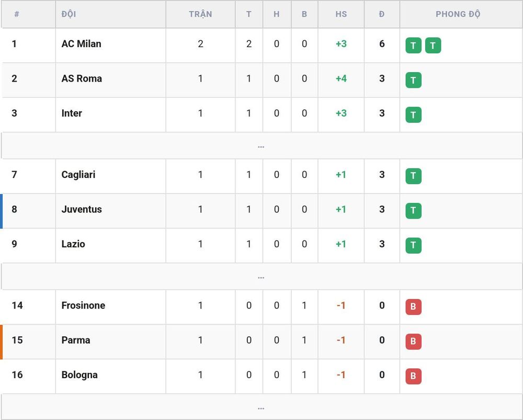Click the PHONG ĐỘ column header
Viewport: 523px width, 420px height.
pos(458,14)
